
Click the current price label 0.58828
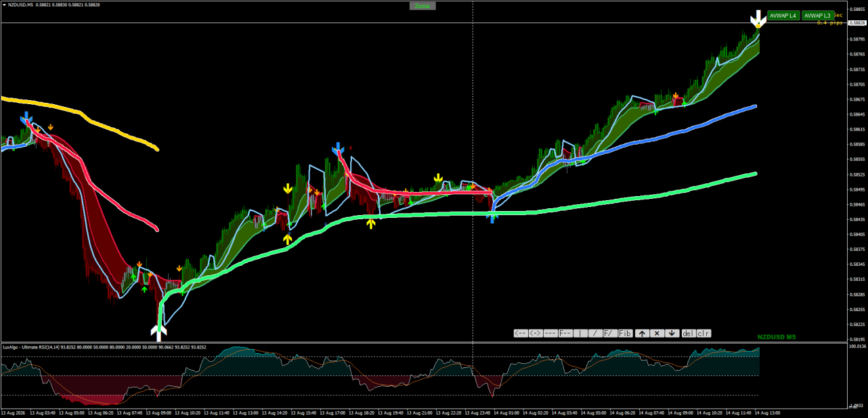tap(857, 23)
